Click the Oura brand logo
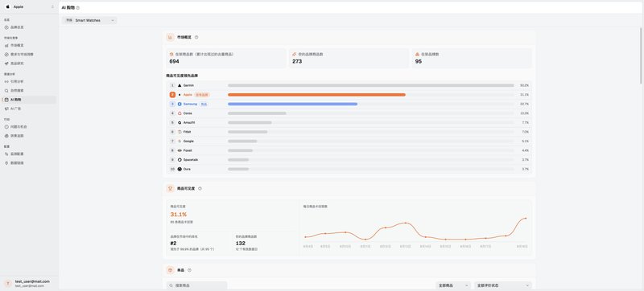Screen dimensions: 644x291 pos(180,169)
